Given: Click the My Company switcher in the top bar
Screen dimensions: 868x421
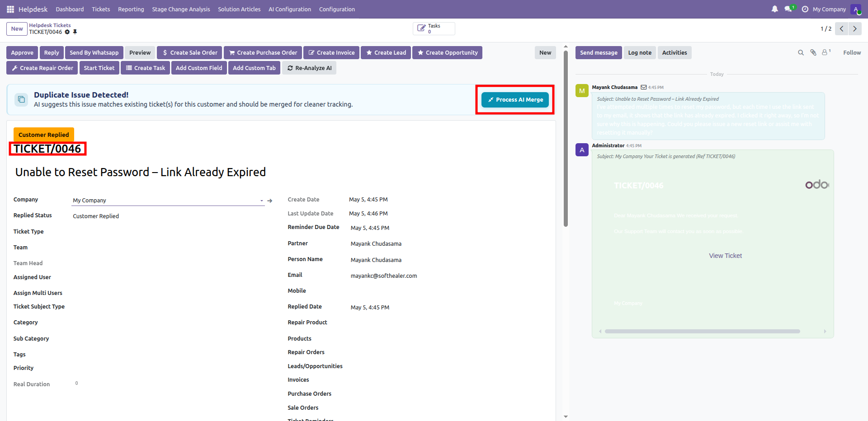Looking at the screenshot, I should click(829, 9).
